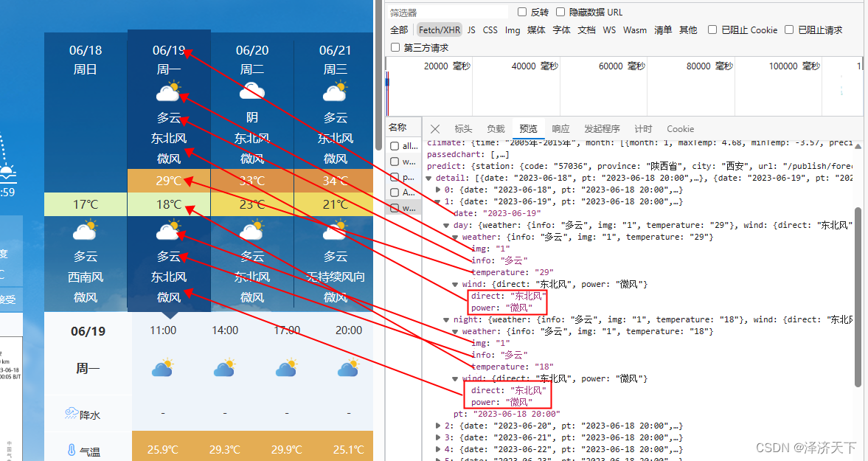Expand the 0: 2023-06-18 entry
868x461 pixels.
point(438,190)
